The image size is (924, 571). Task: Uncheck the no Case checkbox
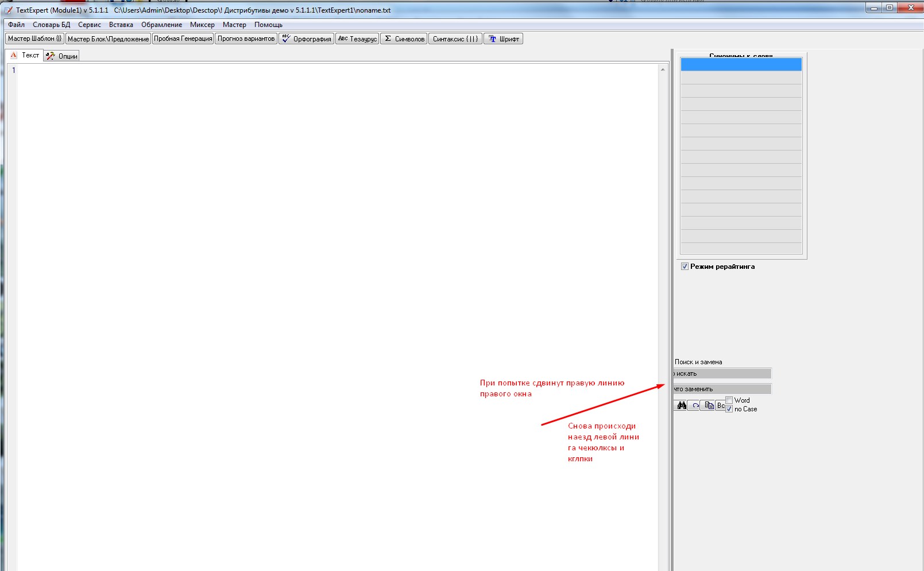(729, 409)
